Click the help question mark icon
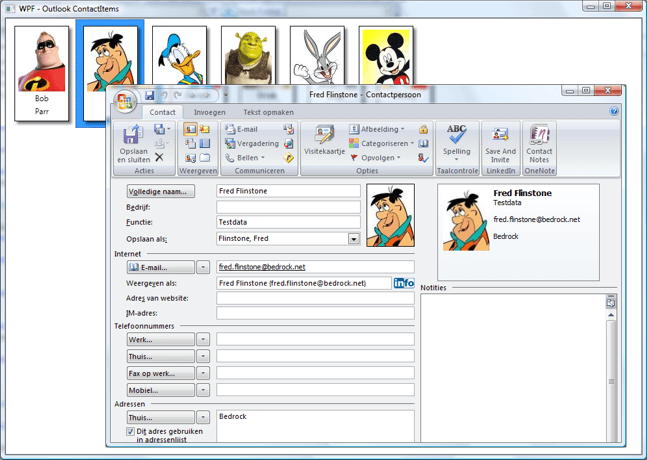The image size is (647, 460). [614, 111]
